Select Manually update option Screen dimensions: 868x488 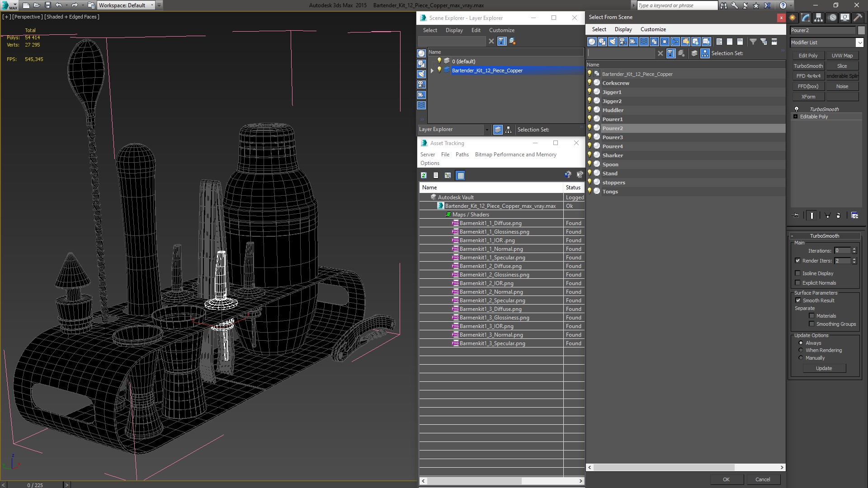801,358
